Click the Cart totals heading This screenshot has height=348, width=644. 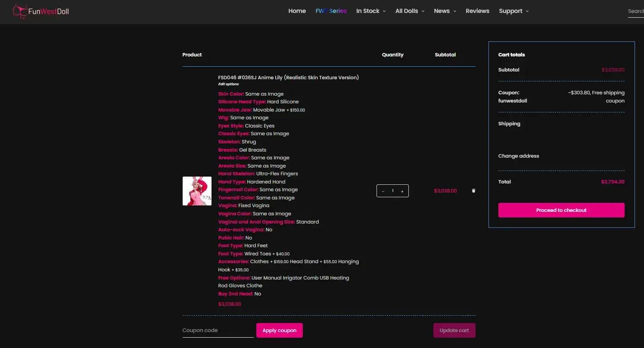click(x=512, y=55)
